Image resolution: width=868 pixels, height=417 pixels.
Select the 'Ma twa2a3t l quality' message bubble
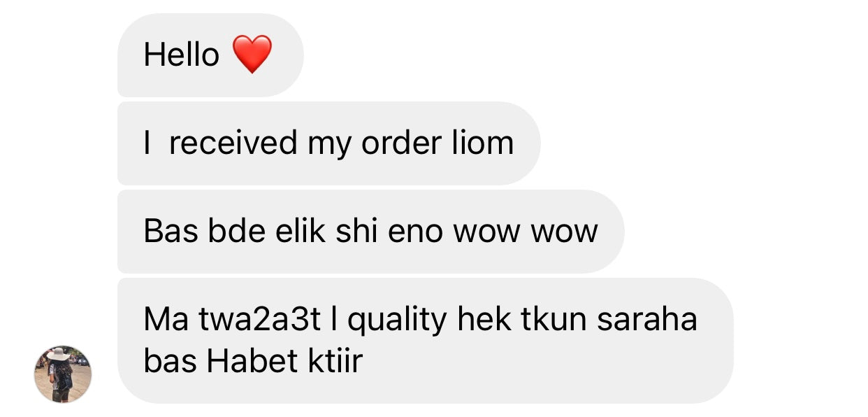(426, 341)
